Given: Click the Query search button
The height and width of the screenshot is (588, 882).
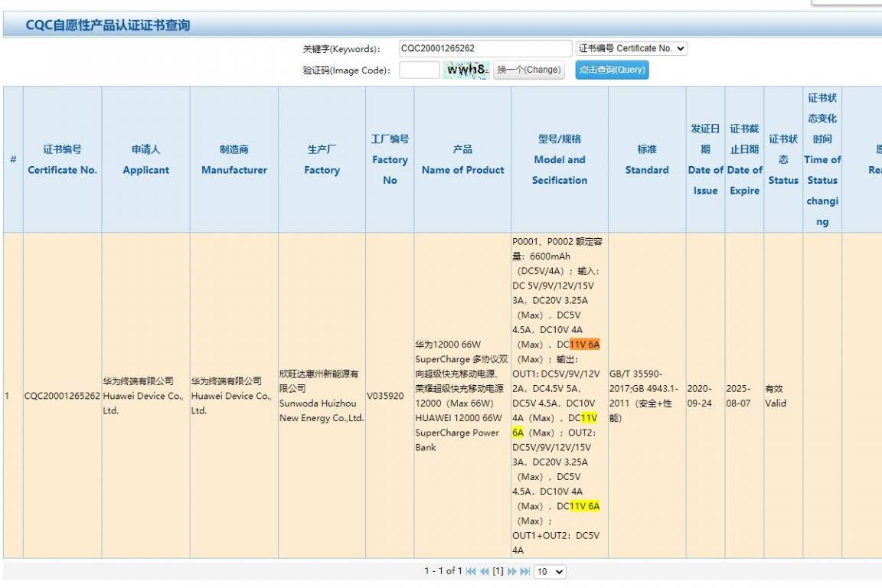Looking at the screenshot, I should point(612,70).
